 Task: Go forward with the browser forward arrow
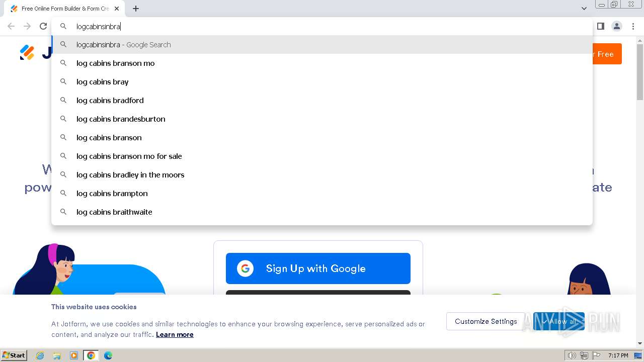(27, 26)
